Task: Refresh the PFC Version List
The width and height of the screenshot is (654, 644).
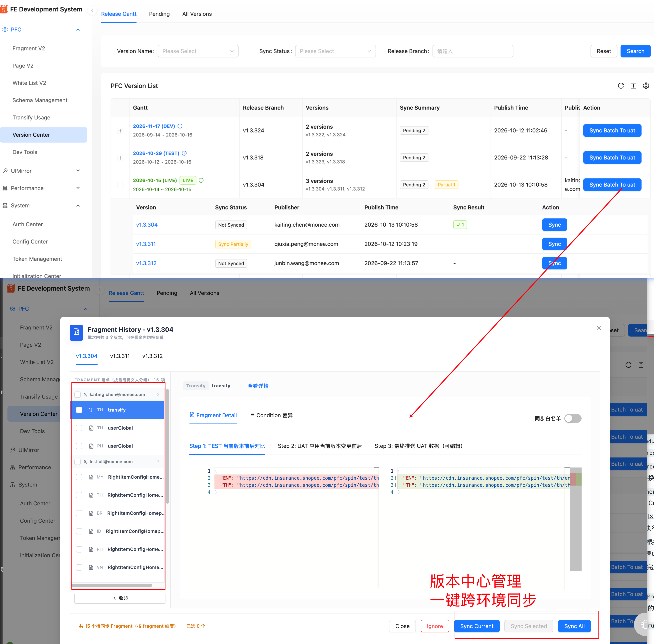Action: 621,86
